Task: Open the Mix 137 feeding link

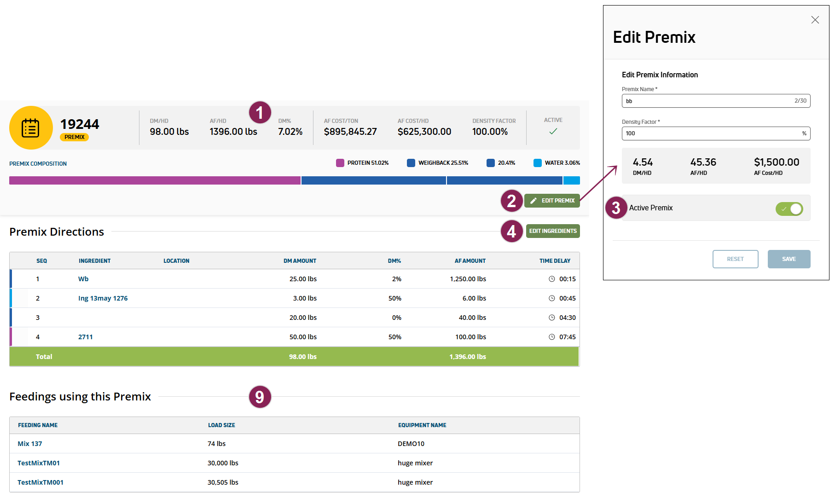Action: coord(30,444)
